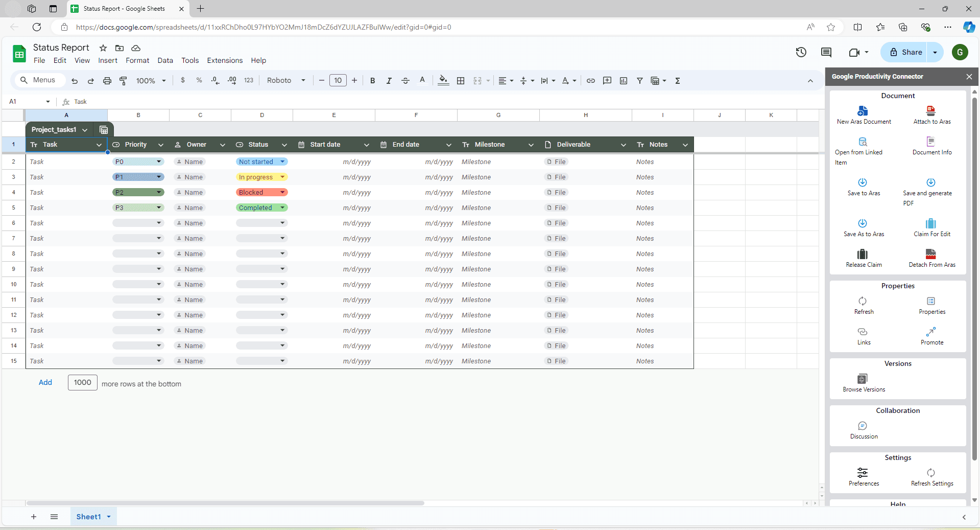Click the Insert link icon
The image size is (980, 530).
click(x=591, y=81)
